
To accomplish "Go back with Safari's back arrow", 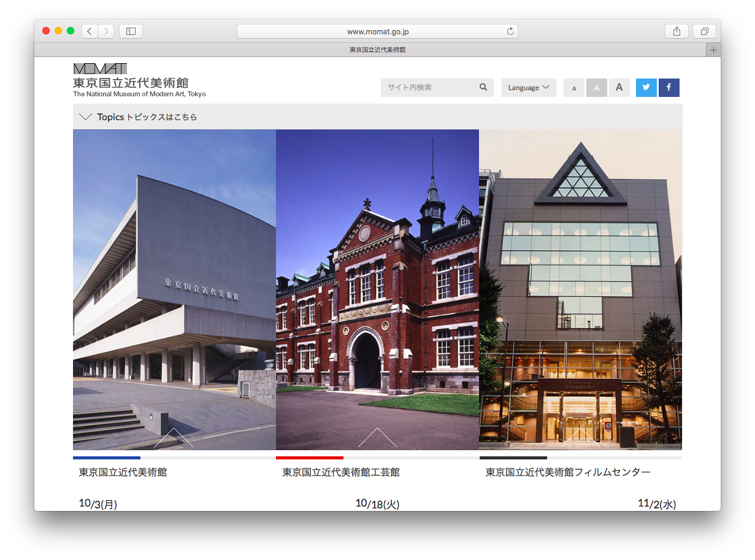I will pos(90,31).
